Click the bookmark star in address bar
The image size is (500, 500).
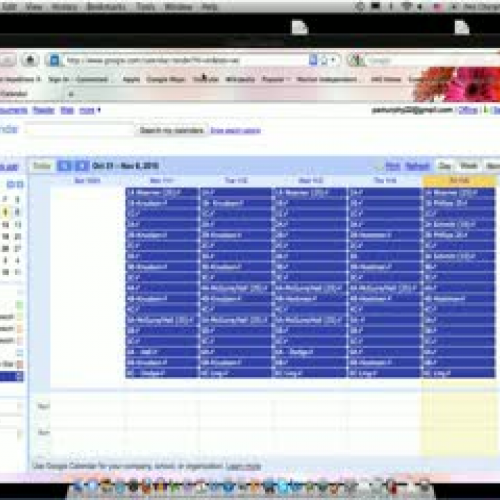coord(324,61)
